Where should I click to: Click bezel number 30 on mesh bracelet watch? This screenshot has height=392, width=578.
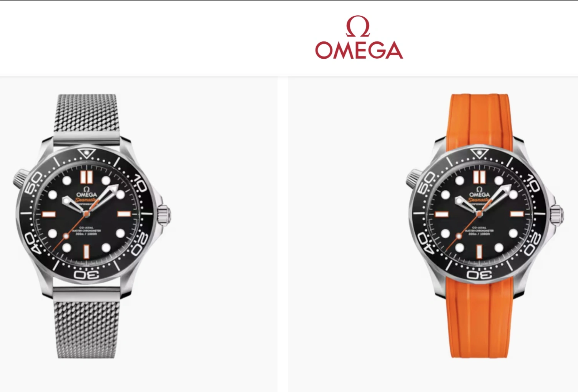coord(86,274)
